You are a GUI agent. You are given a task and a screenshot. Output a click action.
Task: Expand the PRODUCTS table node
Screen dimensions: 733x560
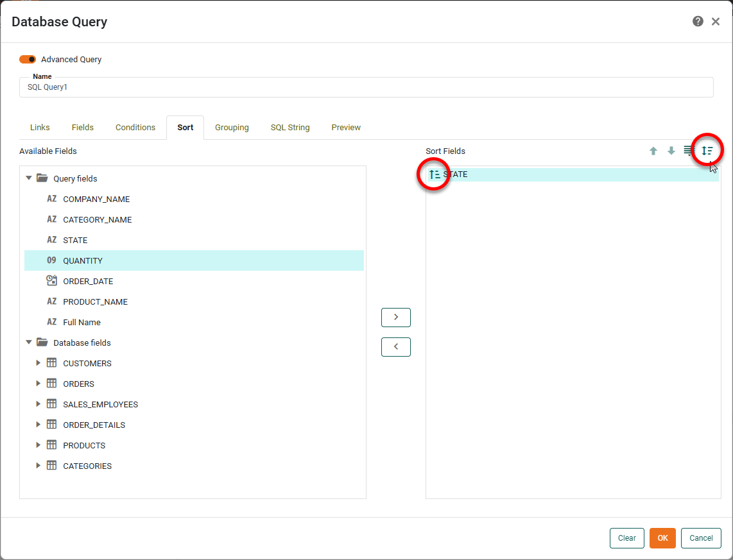click(x=38, y=445)
